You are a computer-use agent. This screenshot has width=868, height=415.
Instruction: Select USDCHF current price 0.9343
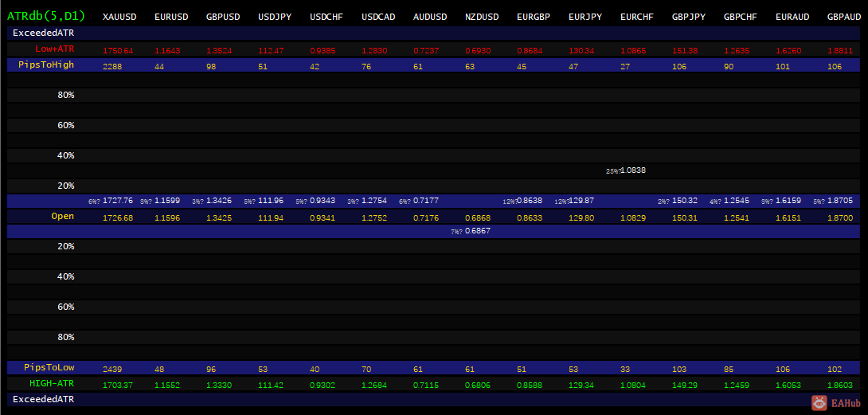pos(323,201)
